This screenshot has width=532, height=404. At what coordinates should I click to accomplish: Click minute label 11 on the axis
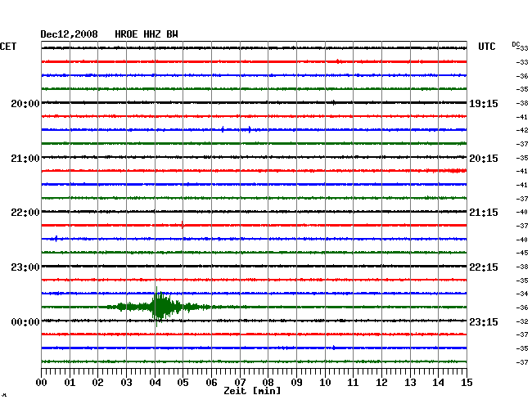pos(354,383)
